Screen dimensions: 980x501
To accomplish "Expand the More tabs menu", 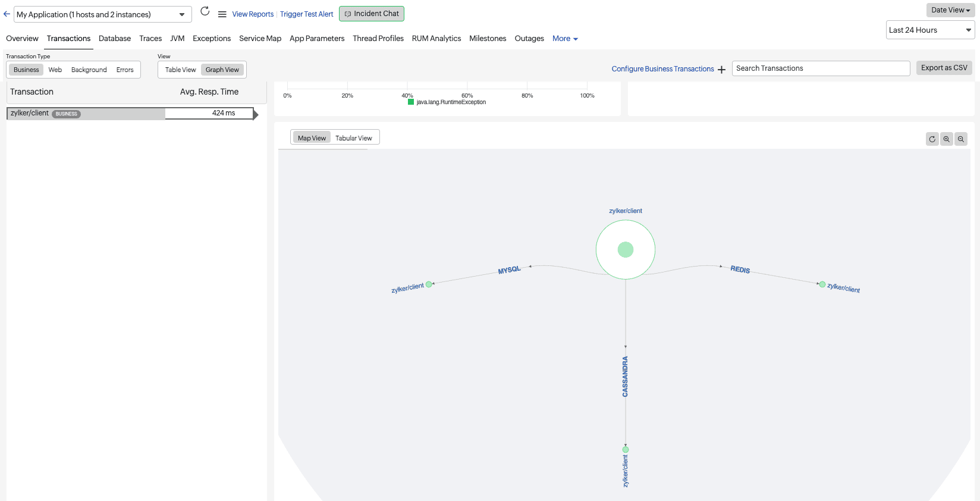I will [564, 39].
